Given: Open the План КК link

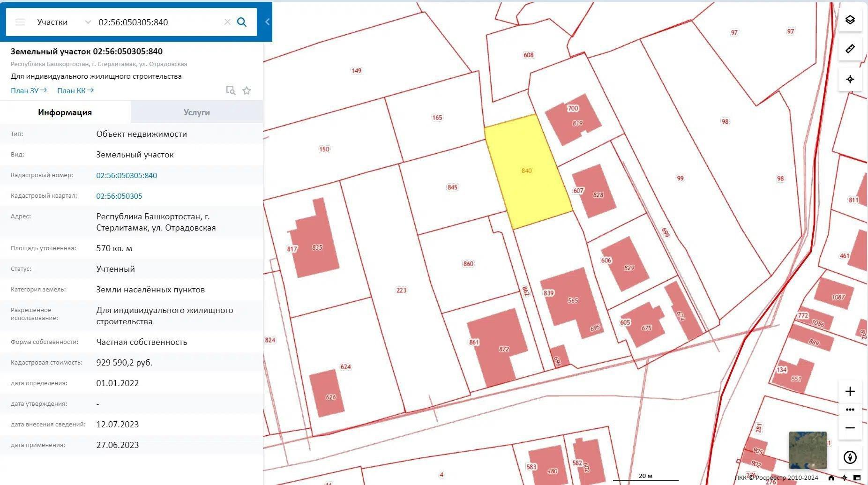Looking at the screenshot, I should click(x=75, y=90).
